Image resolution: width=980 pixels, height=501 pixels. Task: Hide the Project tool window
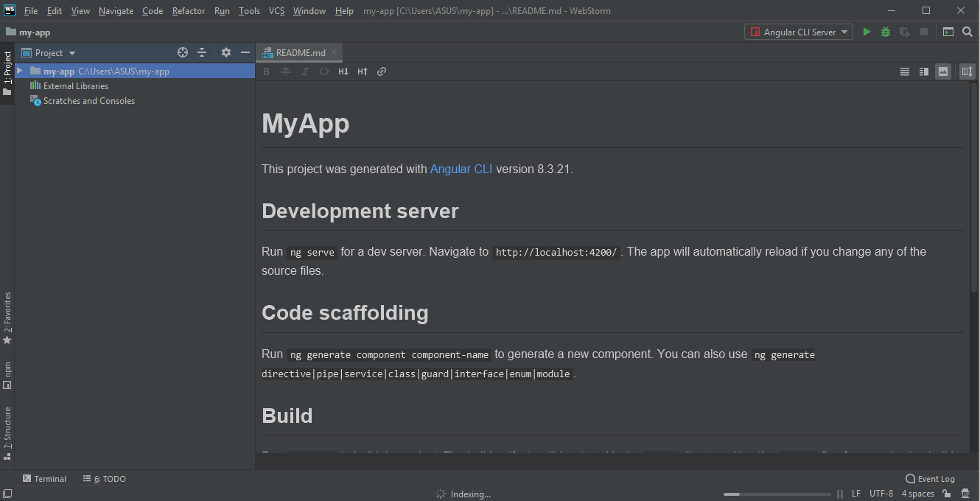pyautogui.click(x=245, y=52)
